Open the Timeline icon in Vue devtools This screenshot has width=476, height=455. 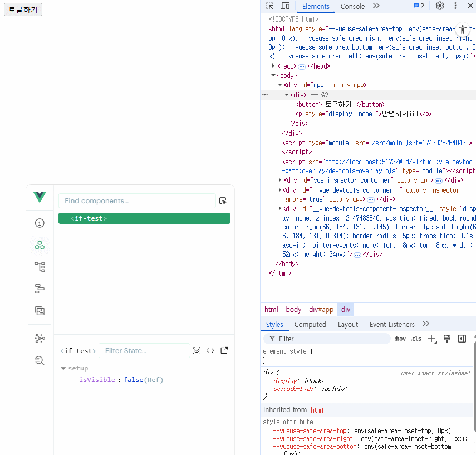pos(40,289)
